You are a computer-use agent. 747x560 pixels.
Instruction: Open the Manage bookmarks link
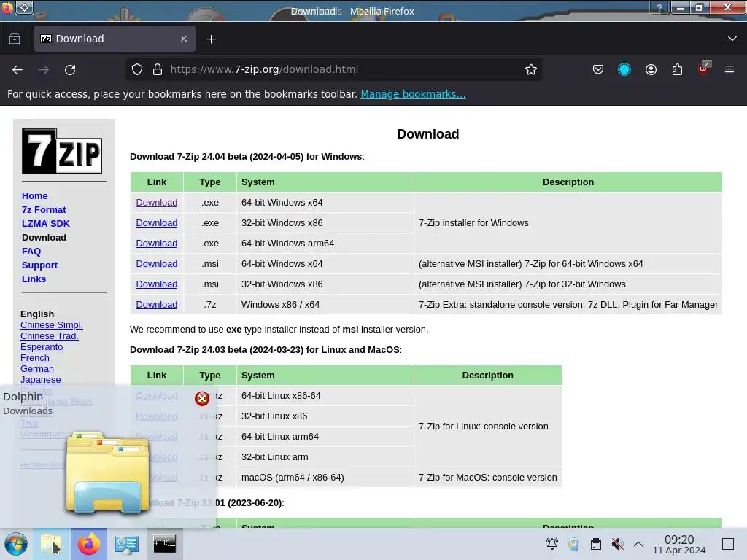pos(413,94)
